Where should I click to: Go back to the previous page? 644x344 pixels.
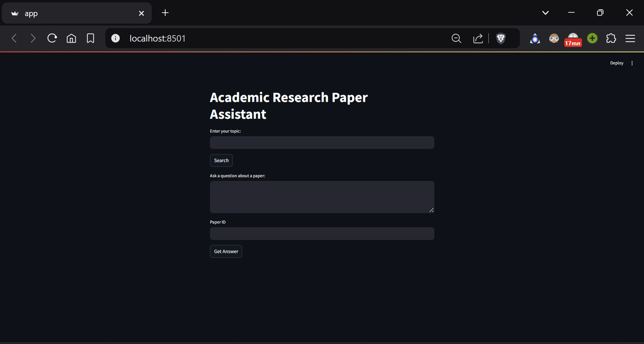click(x=14, y=38)
